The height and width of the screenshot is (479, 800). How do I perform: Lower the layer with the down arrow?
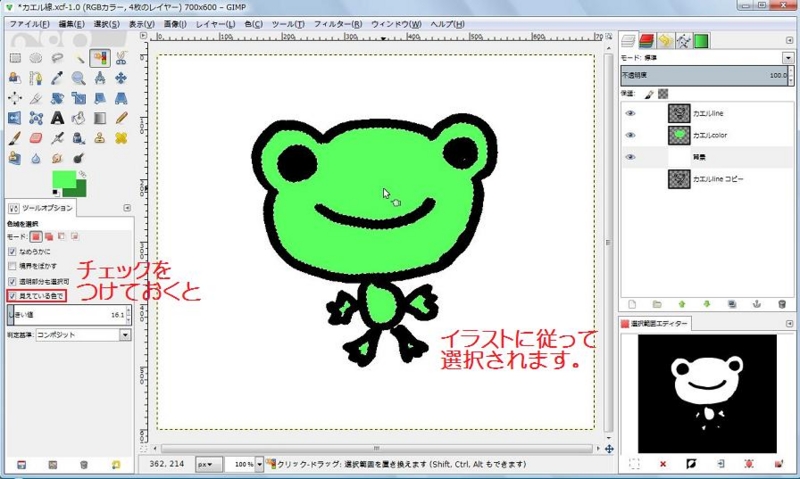(x=707, y=305)
